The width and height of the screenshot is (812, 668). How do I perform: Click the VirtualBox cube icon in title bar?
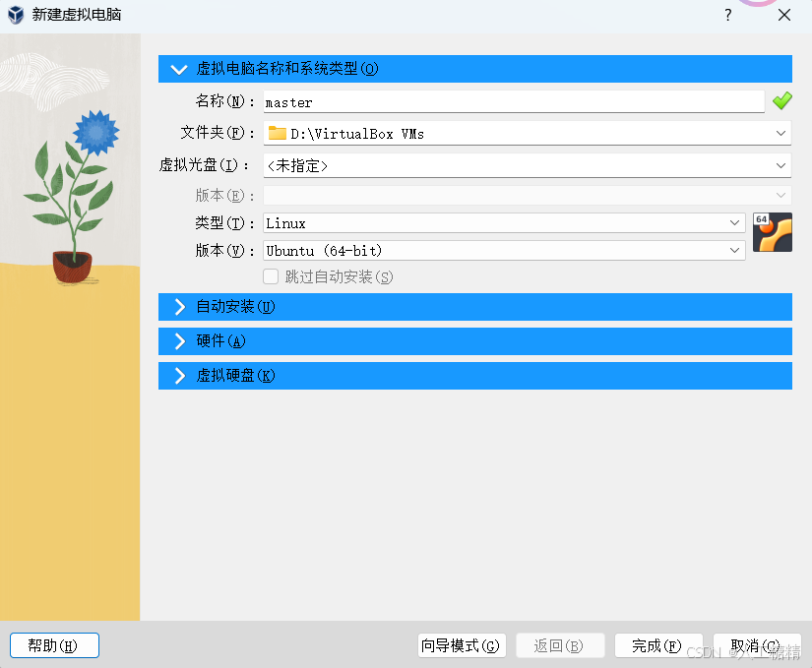tap(16, 15)
